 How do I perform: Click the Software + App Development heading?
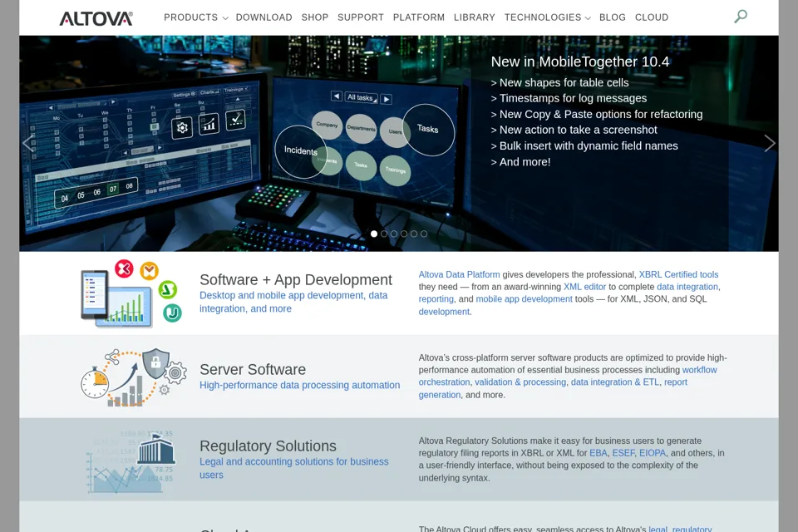coord(296,279)
